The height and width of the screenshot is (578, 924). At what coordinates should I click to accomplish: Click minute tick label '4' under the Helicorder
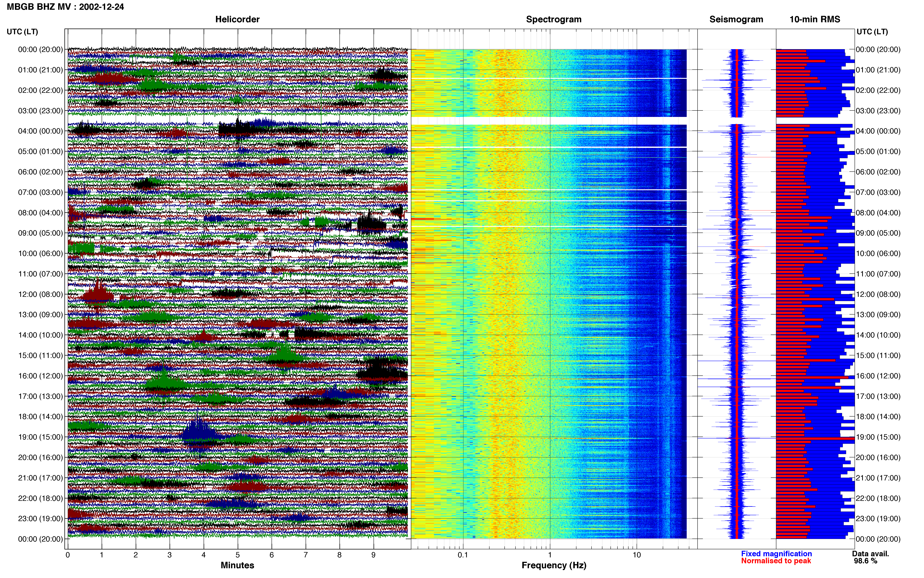(x=204, y=555)
